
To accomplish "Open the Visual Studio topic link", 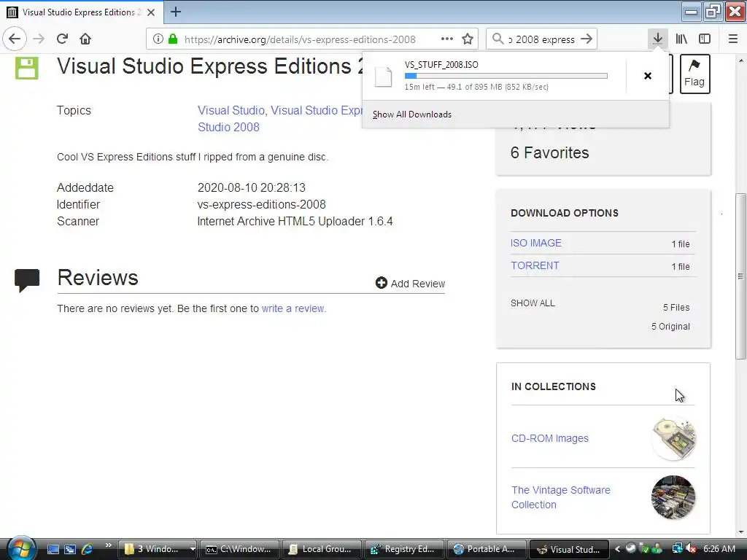I will [x=231, y=111].
